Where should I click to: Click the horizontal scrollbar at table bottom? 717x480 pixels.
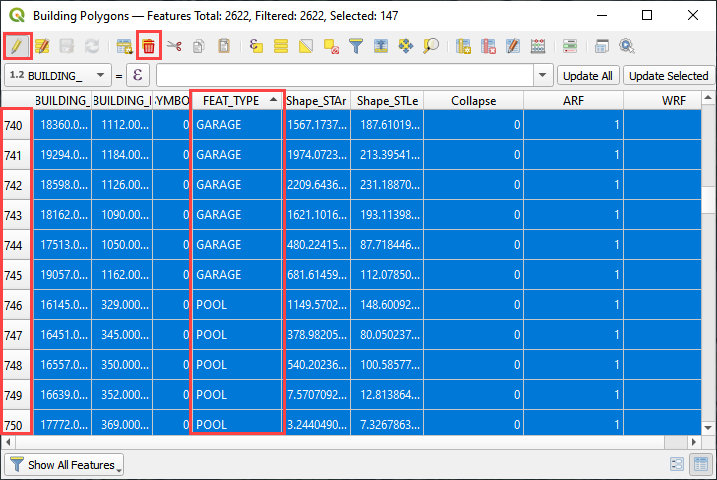pos(360,438)
